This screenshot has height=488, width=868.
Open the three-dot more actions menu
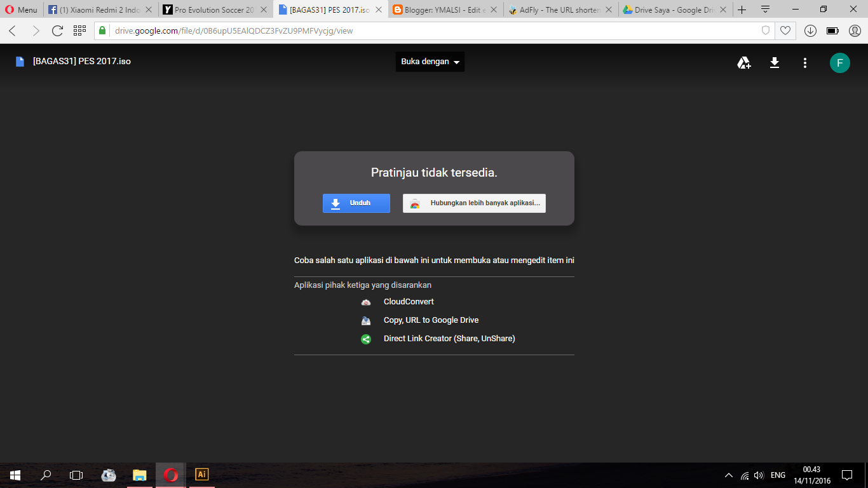point(805,62)
